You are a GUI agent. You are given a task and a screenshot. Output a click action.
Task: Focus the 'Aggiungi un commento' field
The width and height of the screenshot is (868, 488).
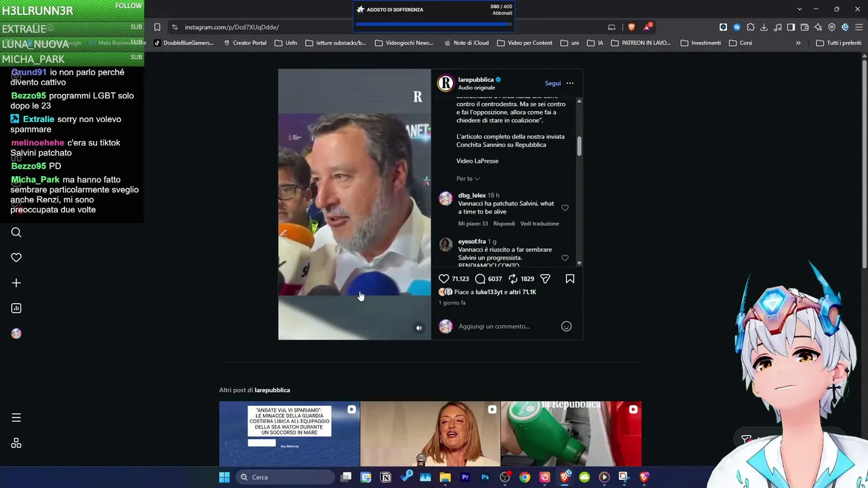click(507, 326)
